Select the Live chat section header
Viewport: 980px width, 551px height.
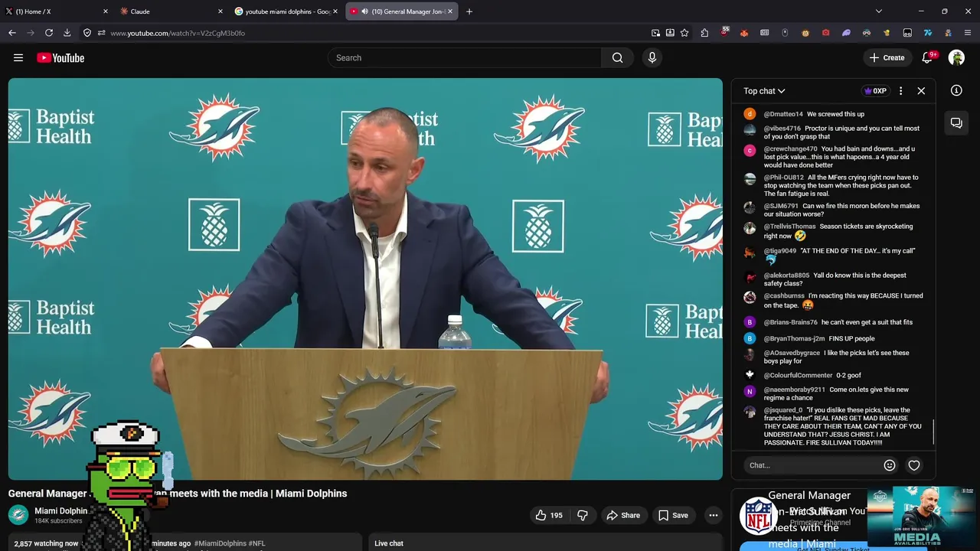389,543
